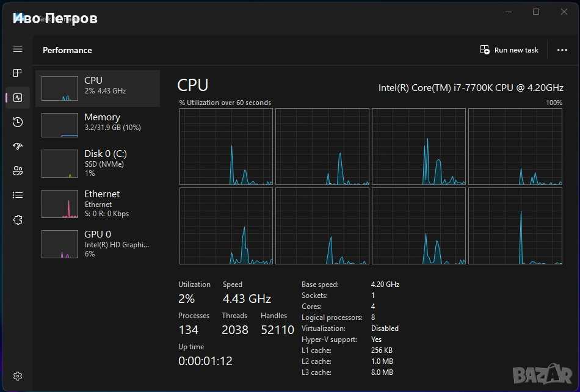Click the Memory usage mini graph
580x392 pixels.
tap(60, 125)
